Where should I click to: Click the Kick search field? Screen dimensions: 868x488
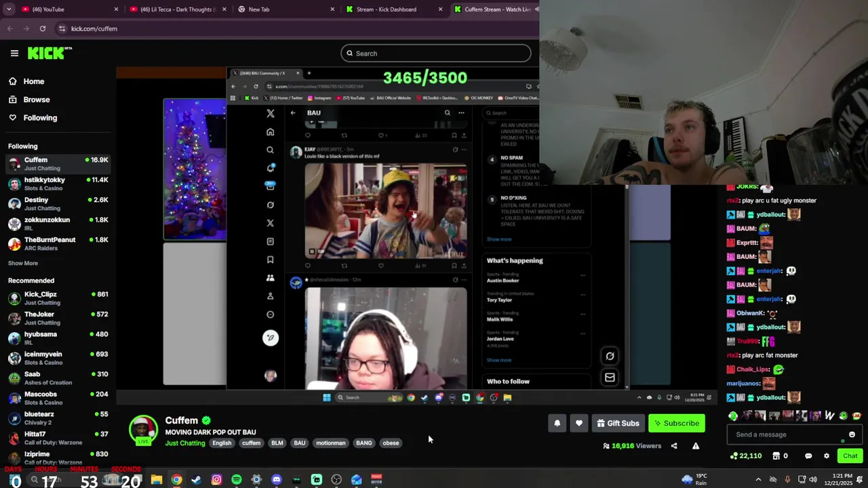point(436,54)
